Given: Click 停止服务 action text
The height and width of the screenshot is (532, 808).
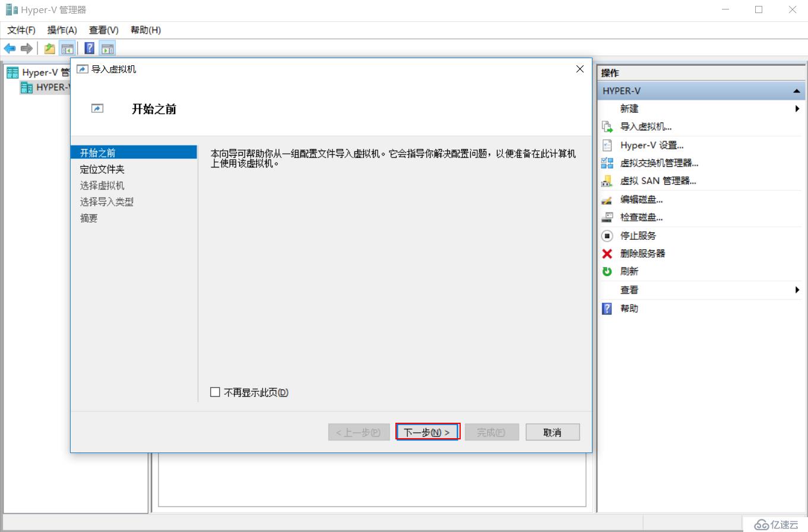Looking at the screenshot, I should click(638, 236).
